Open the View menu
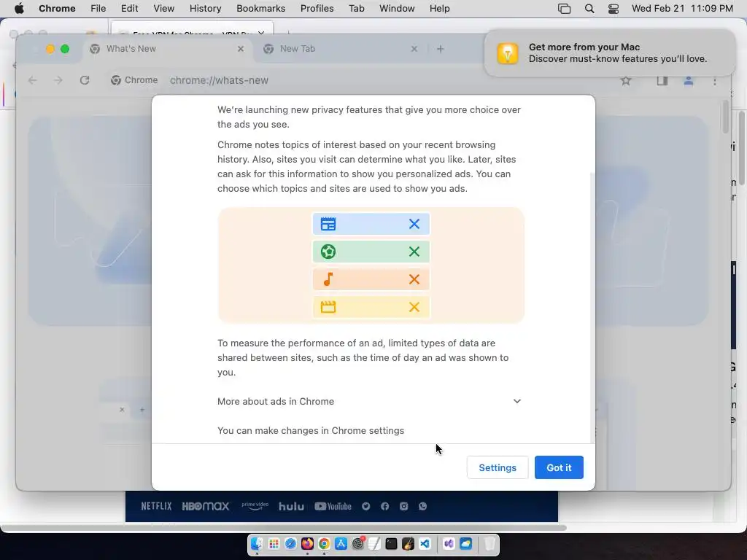This screenshot has height=560, width=747. tap(164, 8)
